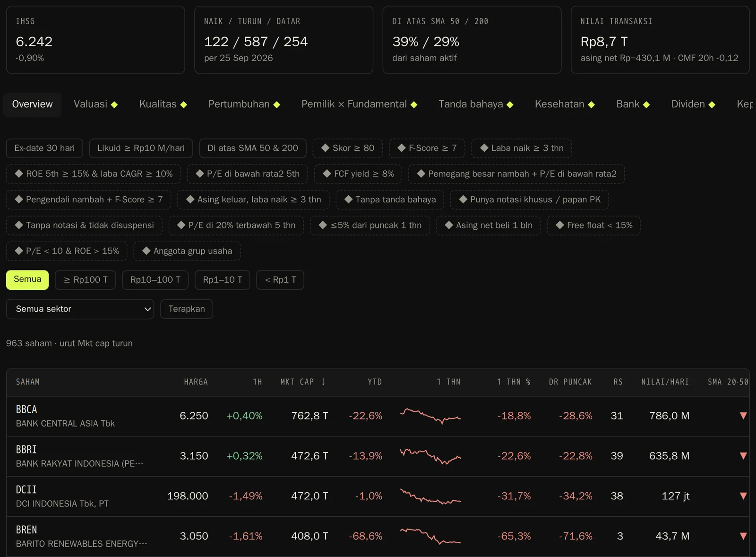This screenshot has height=557, width=756.
Task: Click the BBCA 1-year sparkline chart
Action: click(x=430, y=416)
